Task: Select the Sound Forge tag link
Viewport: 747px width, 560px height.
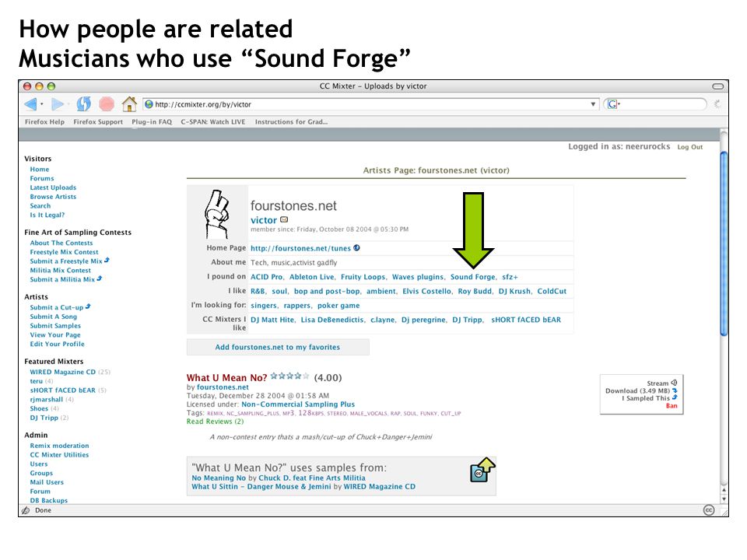Action: (x=473, y=277)
